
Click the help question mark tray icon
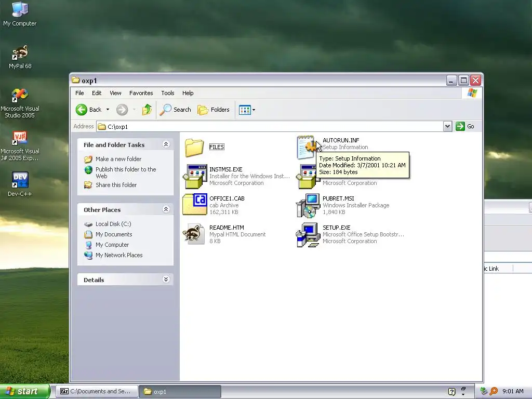(451, 392)
